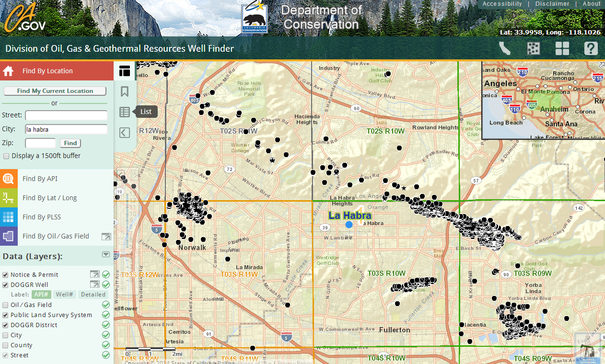Image resolution: width=605 pixels, height=364 pixels.
Task: Select the basemap layout icon atop the sidebar
Action: 124,70
